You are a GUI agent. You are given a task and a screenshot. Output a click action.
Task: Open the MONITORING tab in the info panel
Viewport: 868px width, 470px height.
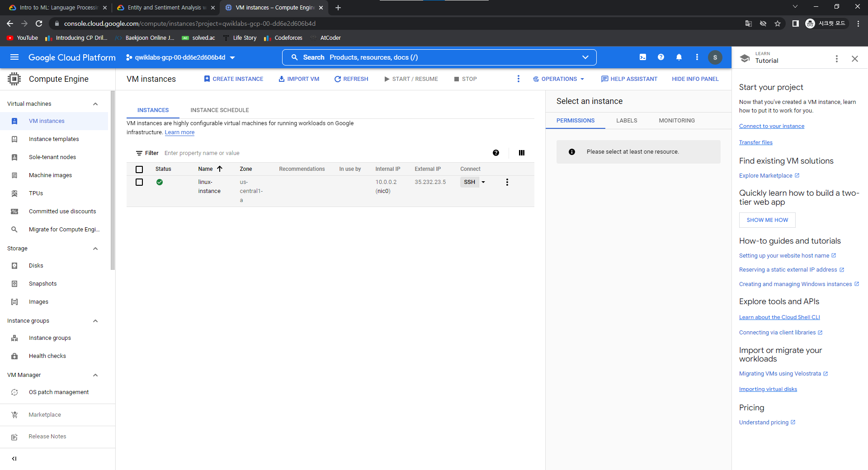tap(676, 120)
